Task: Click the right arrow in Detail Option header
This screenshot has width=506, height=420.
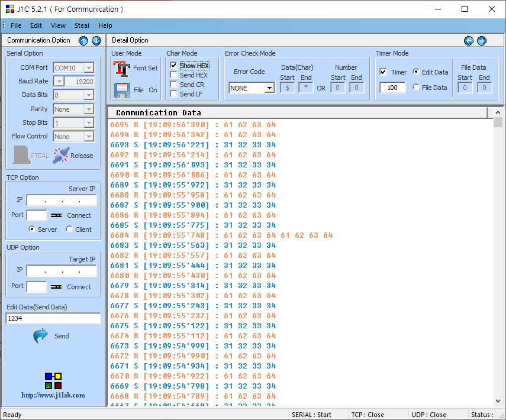Action: [482, 41]
